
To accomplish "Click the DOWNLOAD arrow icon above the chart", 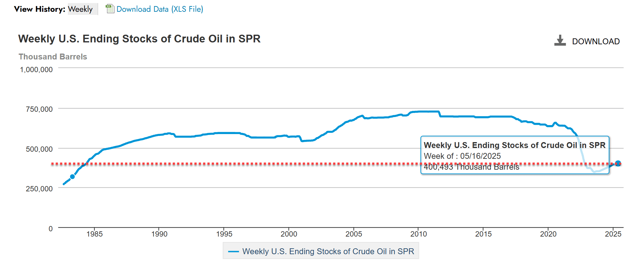I will [x=560, y=40].
